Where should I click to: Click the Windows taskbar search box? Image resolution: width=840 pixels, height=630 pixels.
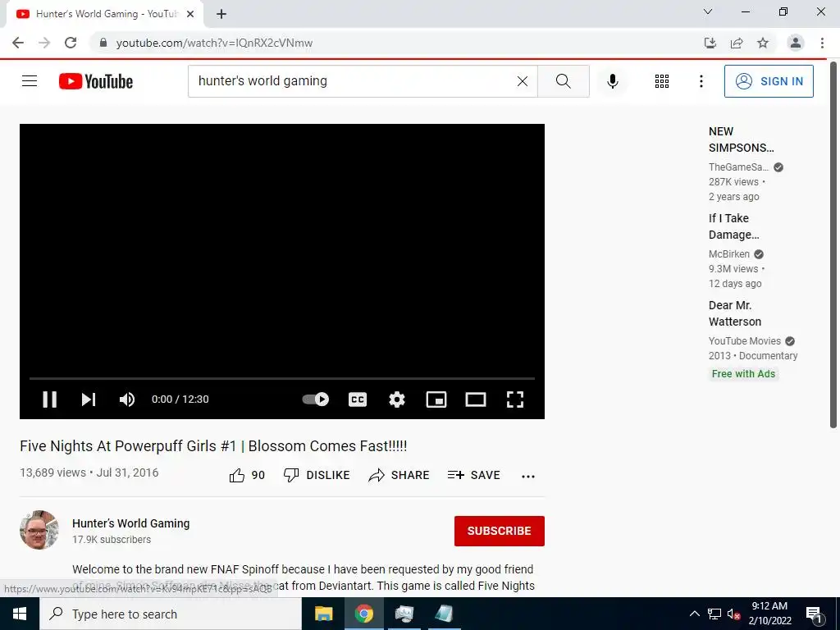171,614
